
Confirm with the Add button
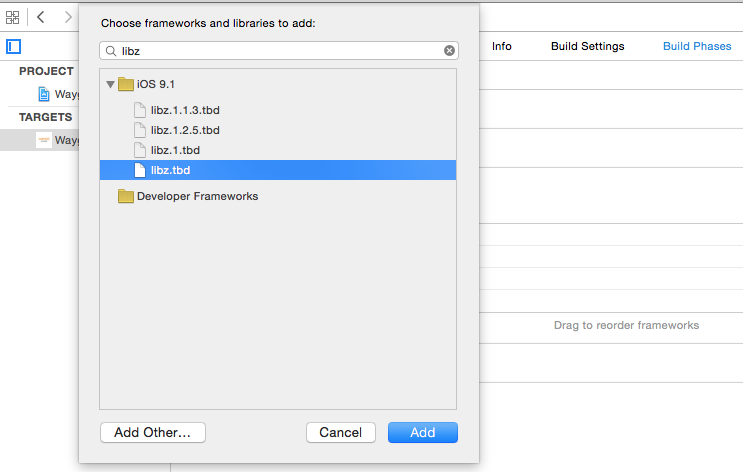423,432
